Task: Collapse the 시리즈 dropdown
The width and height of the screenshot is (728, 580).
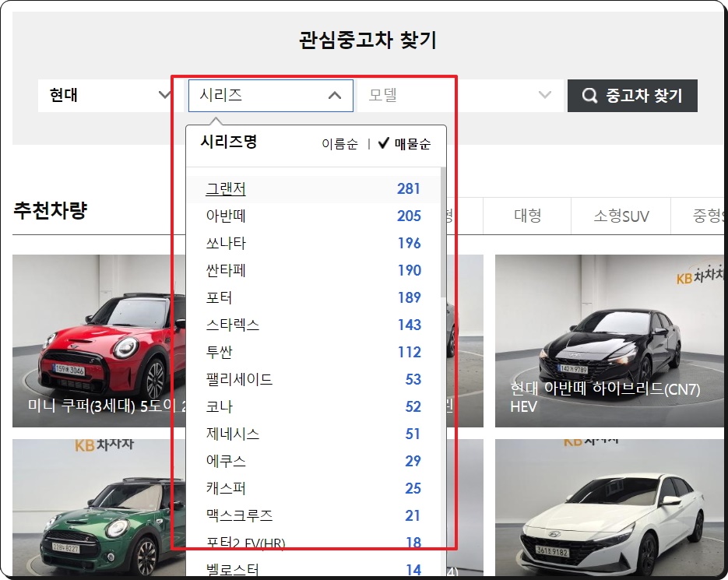Action: click(x=271, y=95)
